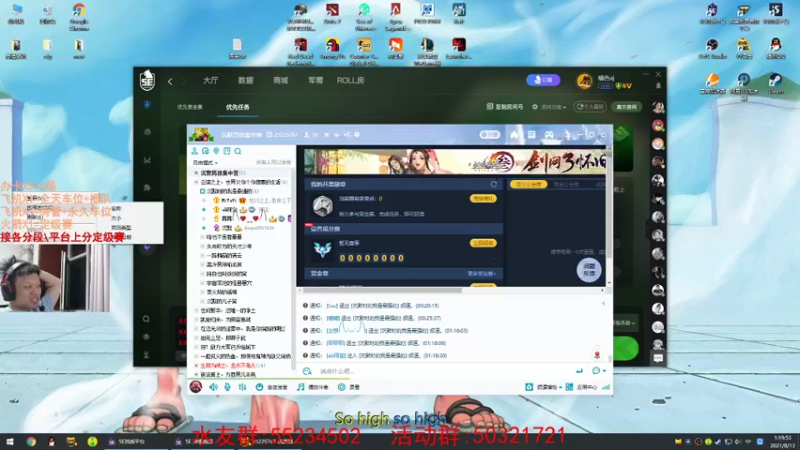Open Chrome from the taskbar
The height and width of the screenshot is (450, 800).
[31, 441]
